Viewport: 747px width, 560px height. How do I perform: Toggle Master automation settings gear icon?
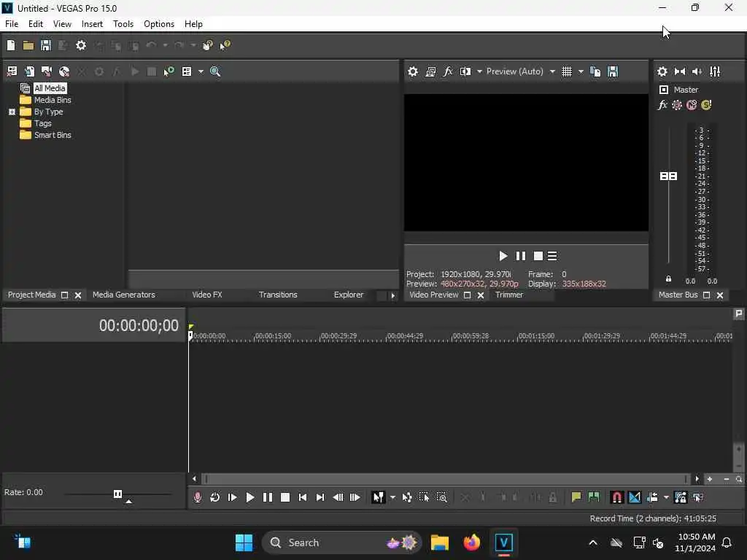(x=677, y=105)
